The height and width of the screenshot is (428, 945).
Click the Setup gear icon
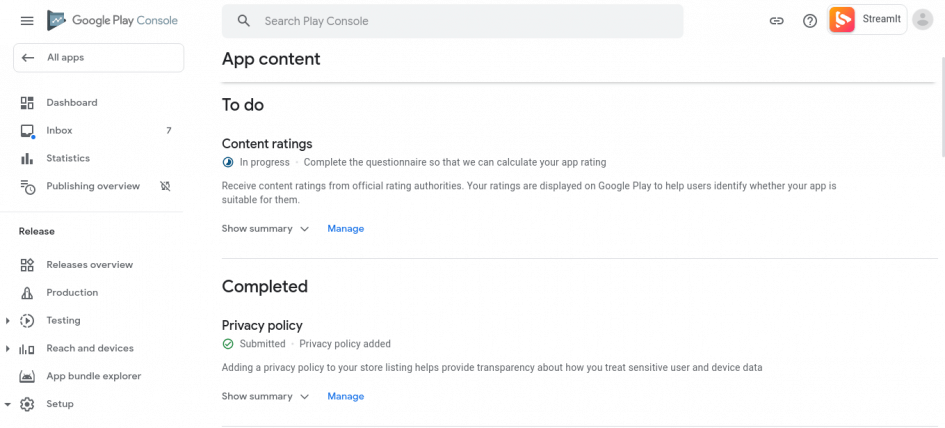27,404
